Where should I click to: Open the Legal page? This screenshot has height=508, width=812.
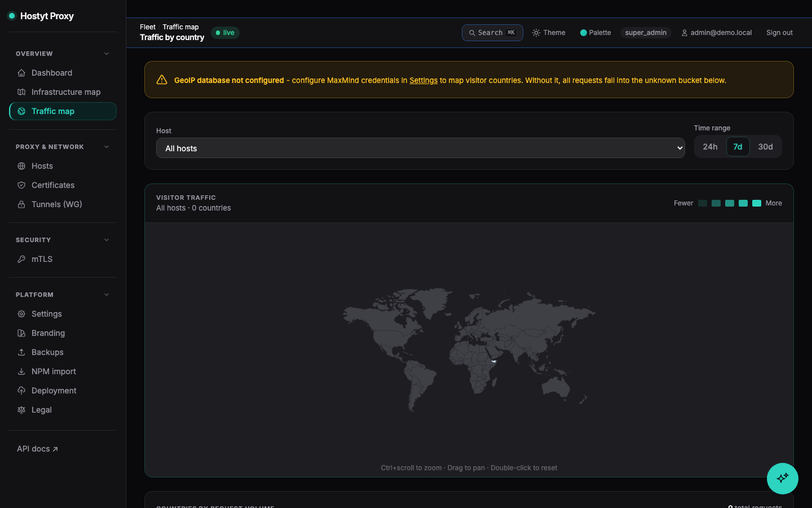point(63,410)
